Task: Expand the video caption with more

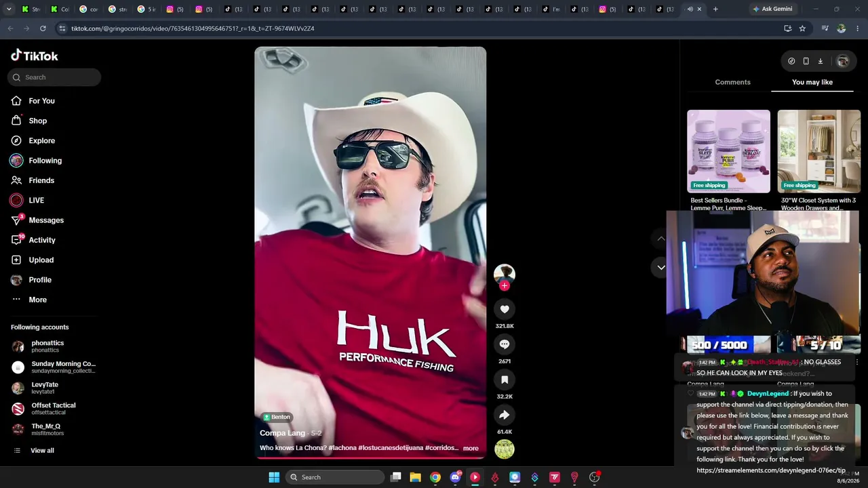Action: click(471, 448)
